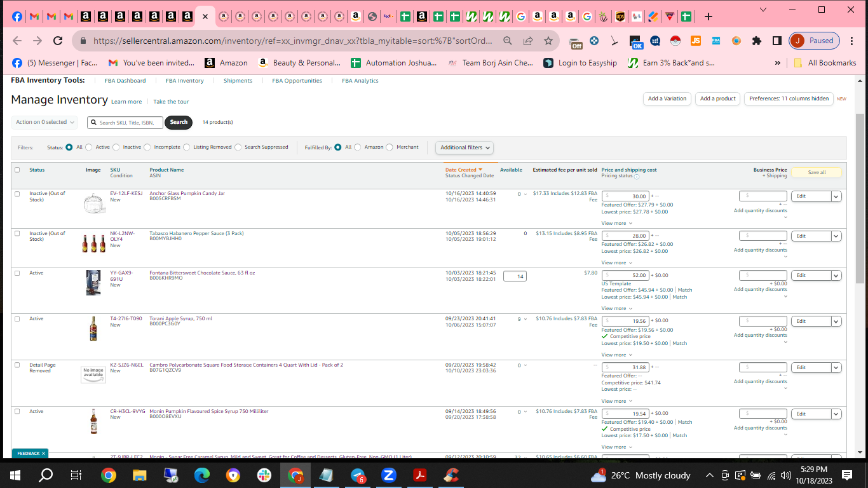The height and width of the screenshot is (488, 868).
Task: Expand View more for Tabasco Habanero row
Action: 617,262
